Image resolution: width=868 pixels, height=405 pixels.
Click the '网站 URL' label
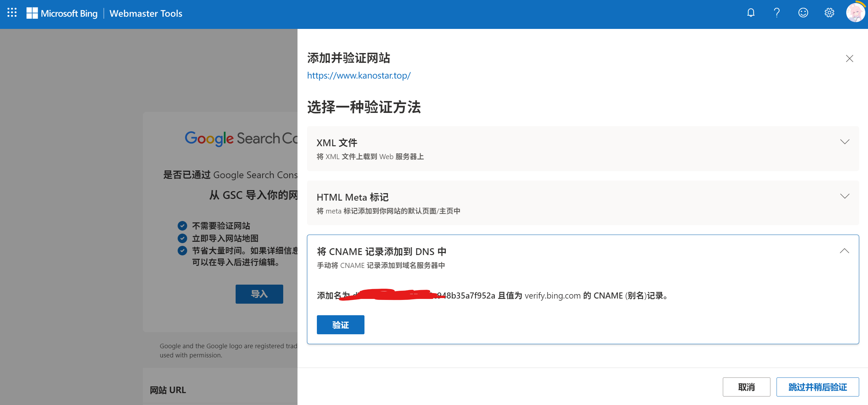[168, 390]
